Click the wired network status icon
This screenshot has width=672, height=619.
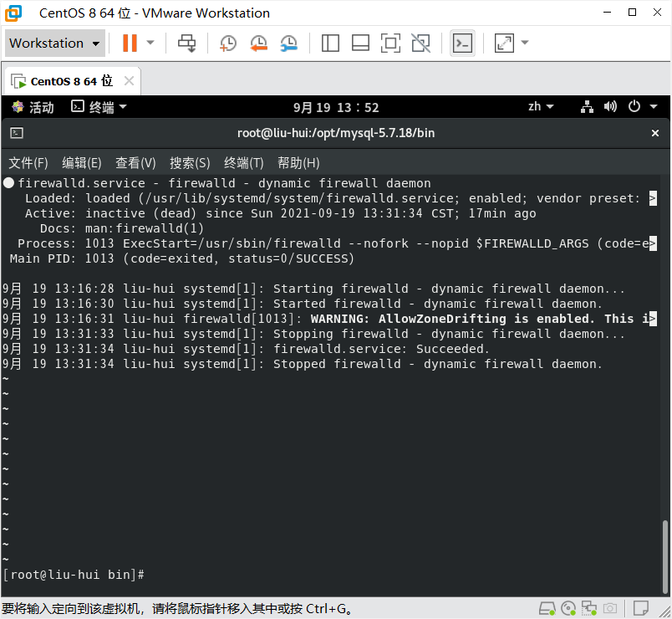pos(587,107)
